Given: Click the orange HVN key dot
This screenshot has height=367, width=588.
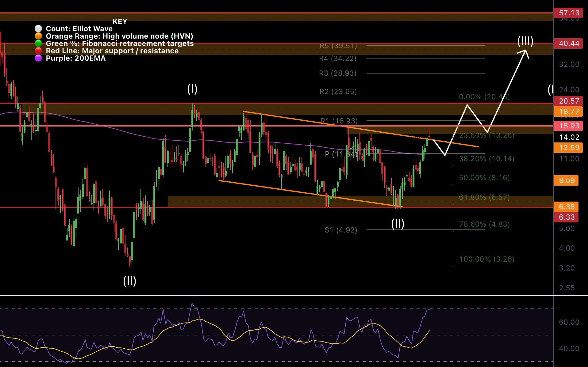Looking at the screenshot, I should 38,36.
